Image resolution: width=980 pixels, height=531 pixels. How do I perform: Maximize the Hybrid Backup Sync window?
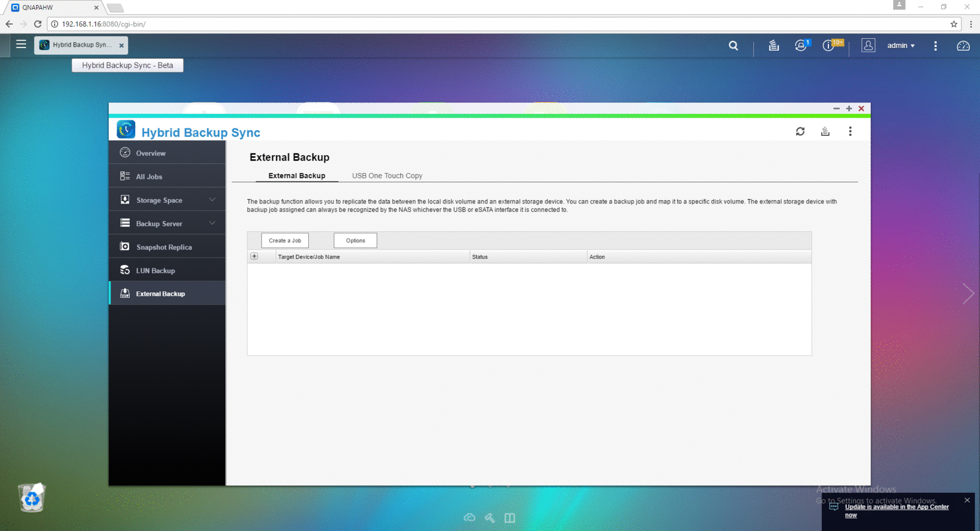(849, 108)
